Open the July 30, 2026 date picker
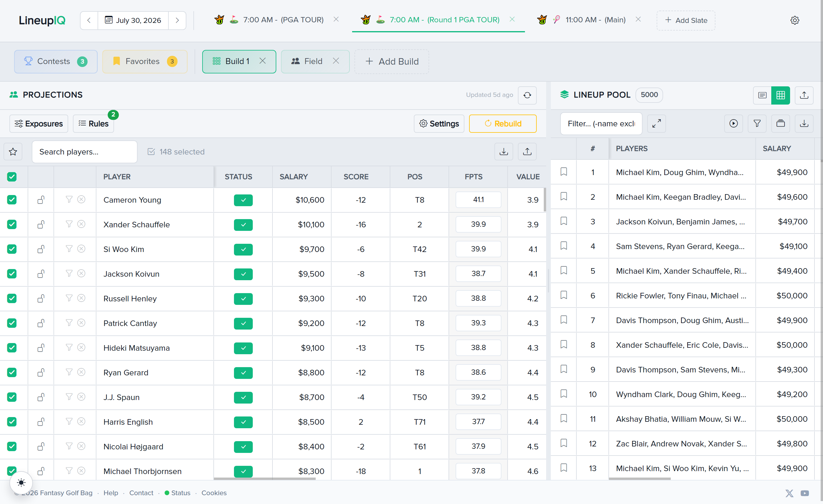Viewport: 823px width, 504px height. pos(133,20)
